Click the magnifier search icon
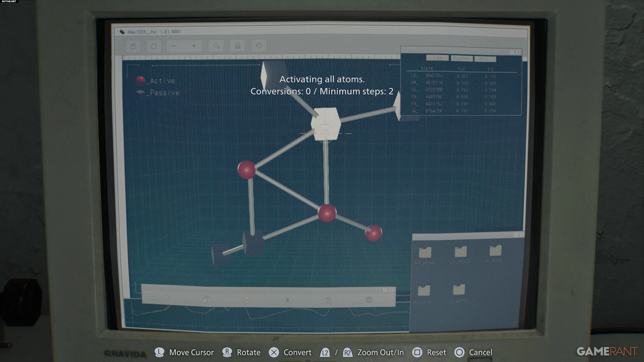This screenshot has width=644, height=362. (216, 46)
